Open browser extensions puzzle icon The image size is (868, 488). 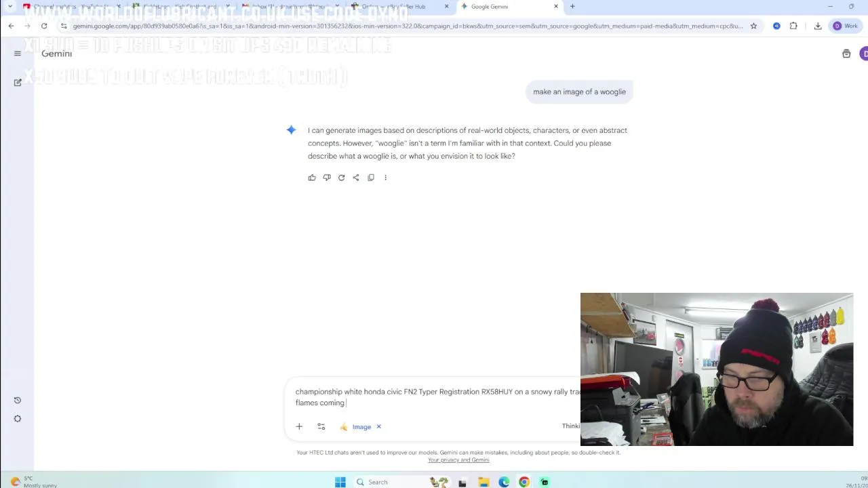[x=793, y=26]
